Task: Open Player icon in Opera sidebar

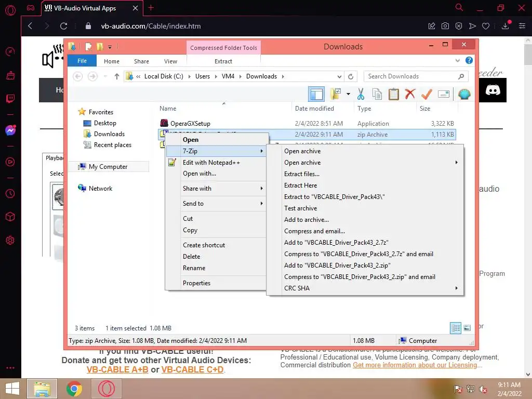Action: [10, 162]
